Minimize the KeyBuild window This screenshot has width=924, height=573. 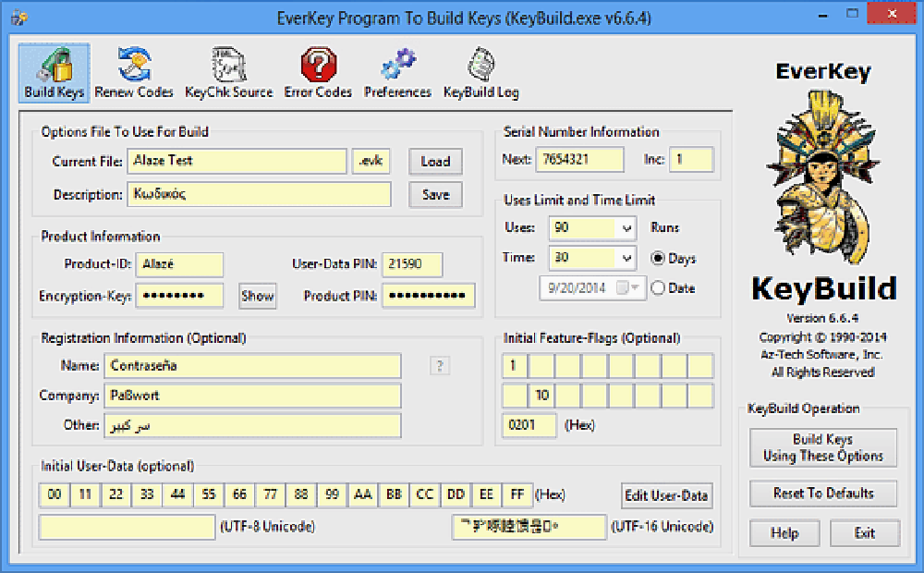(x=822, y=15)
